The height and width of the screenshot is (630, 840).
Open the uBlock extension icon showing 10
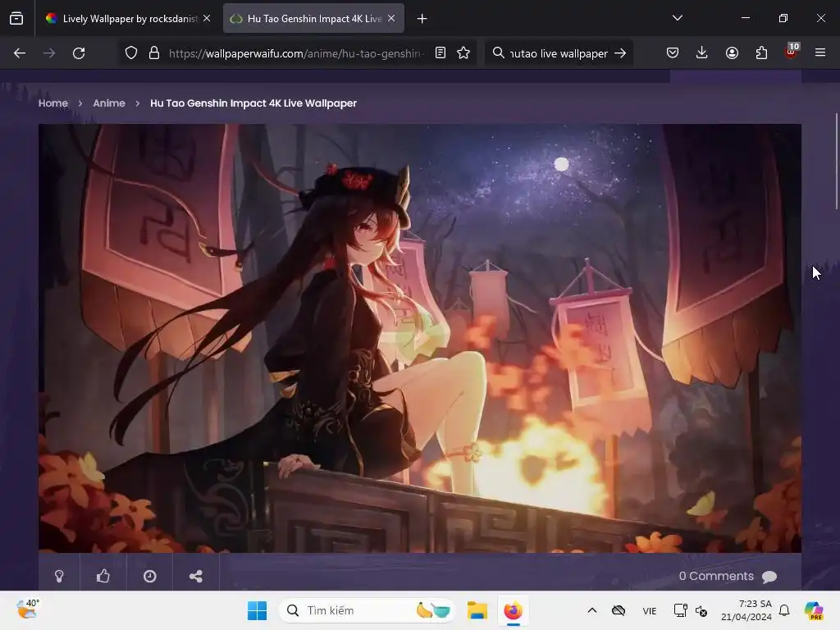tap(792, 52)
